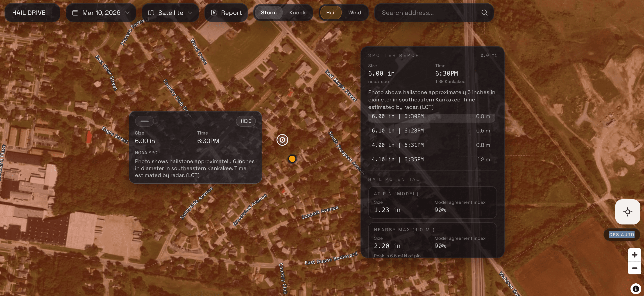Select the Hail tab
The image size is (644, 296).
(x=331, y=13)
